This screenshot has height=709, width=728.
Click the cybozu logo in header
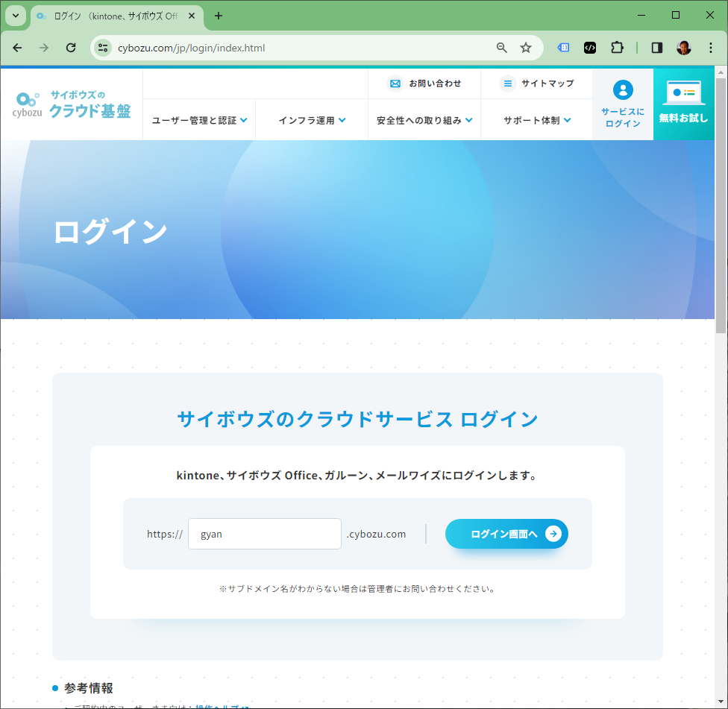[x=72, y=104]
